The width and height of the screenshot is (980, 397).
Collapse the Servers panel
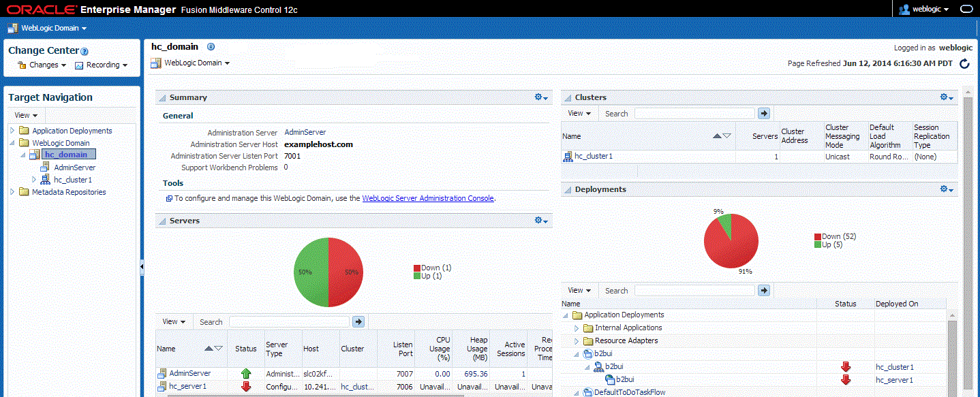[x=162, y=221]
